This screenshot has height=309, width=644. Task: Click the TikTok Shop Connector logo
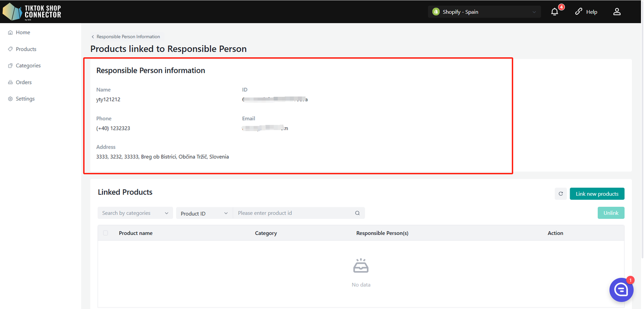pos(32,12)
